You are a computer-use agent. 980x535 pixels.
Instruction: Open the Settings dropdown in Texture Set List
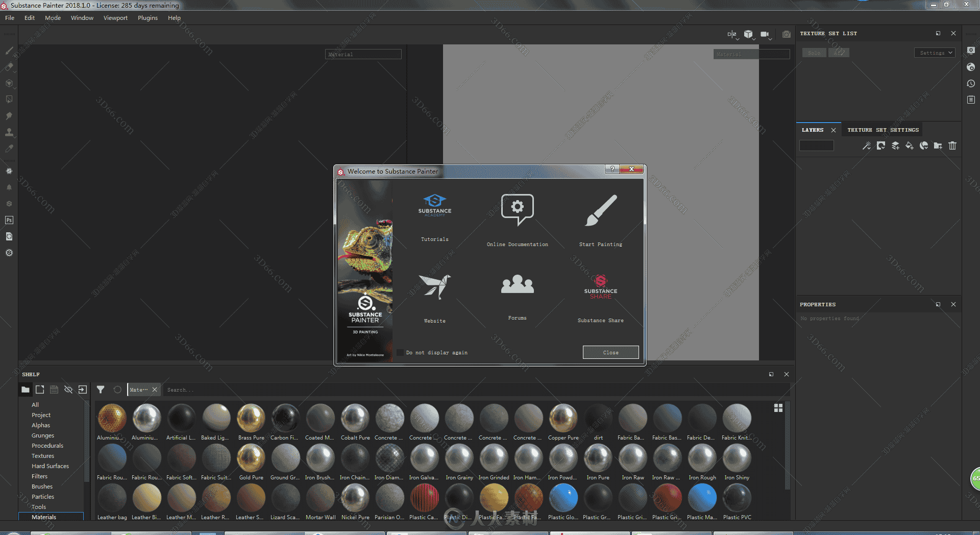(x=935, y=53)
